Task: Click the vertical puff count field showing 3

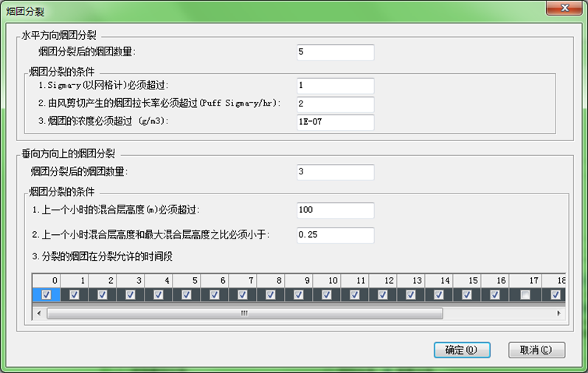Action: click(x=336, y=172)
